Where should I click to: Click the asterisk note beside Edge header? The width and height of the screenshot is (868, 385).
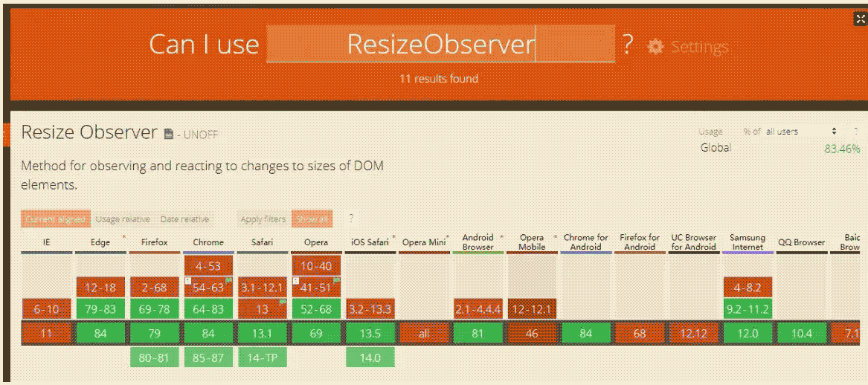click(x=123, y=238)
